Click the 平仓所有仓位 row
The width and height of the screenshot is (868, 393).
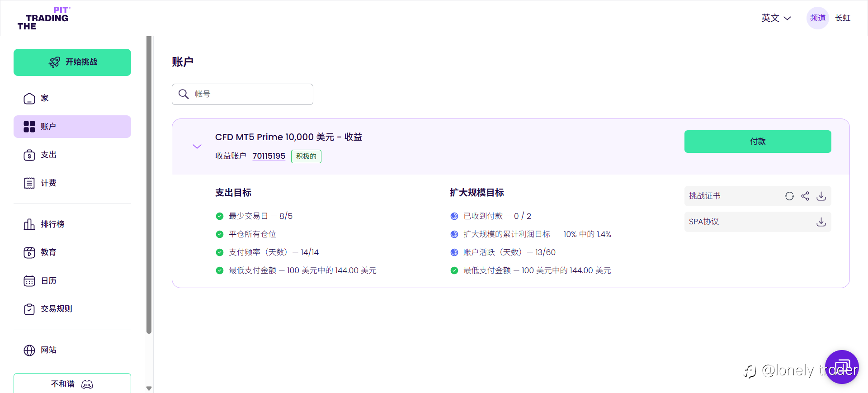(x=246, y=234)
